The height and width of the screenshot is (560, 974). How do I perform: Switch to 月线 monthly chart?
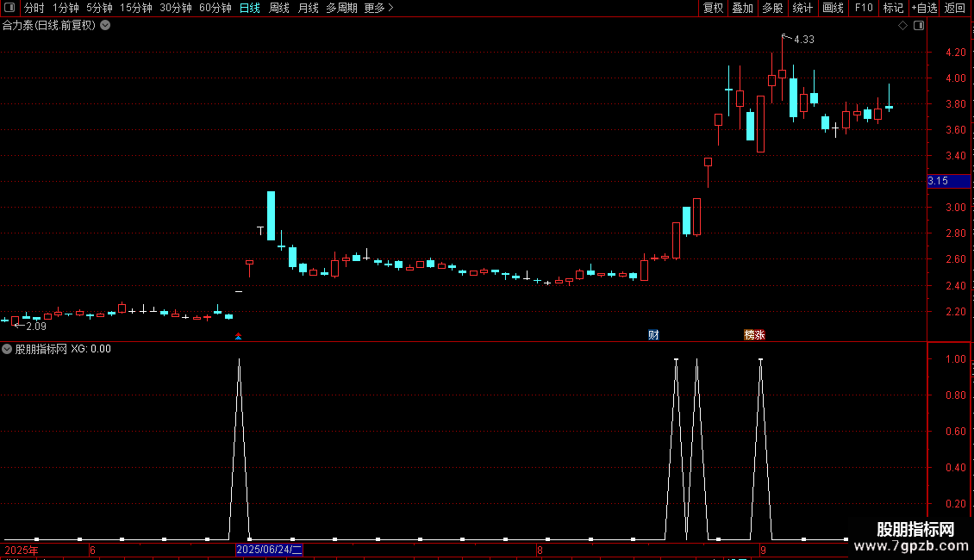click(308, 8)
